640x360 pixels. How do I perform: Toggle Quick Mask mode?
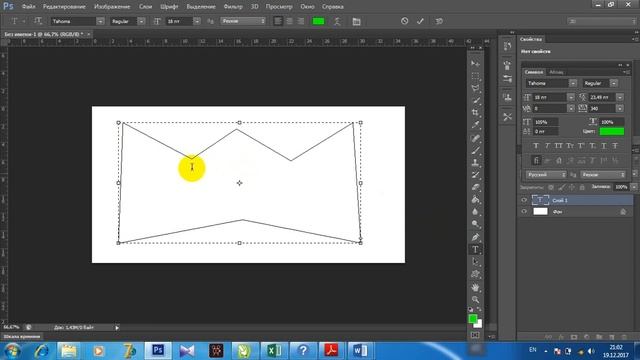(475, 335)
